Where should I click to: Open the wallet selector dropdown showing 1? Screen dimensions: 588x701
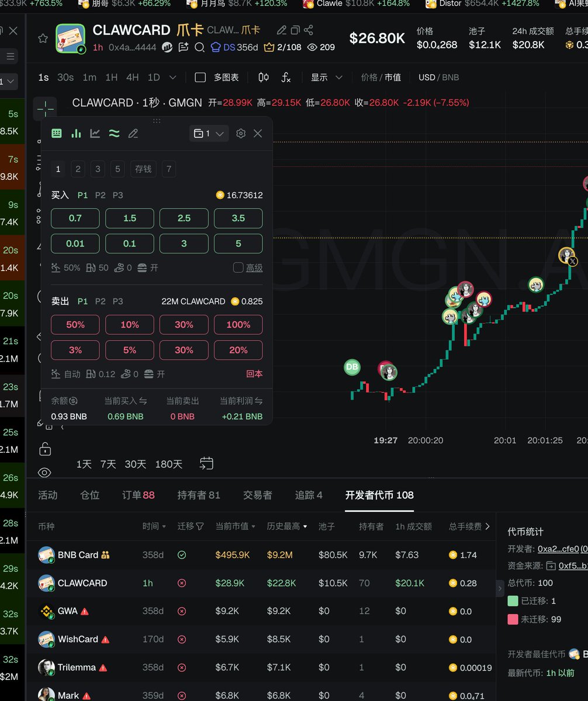(209, 134)
